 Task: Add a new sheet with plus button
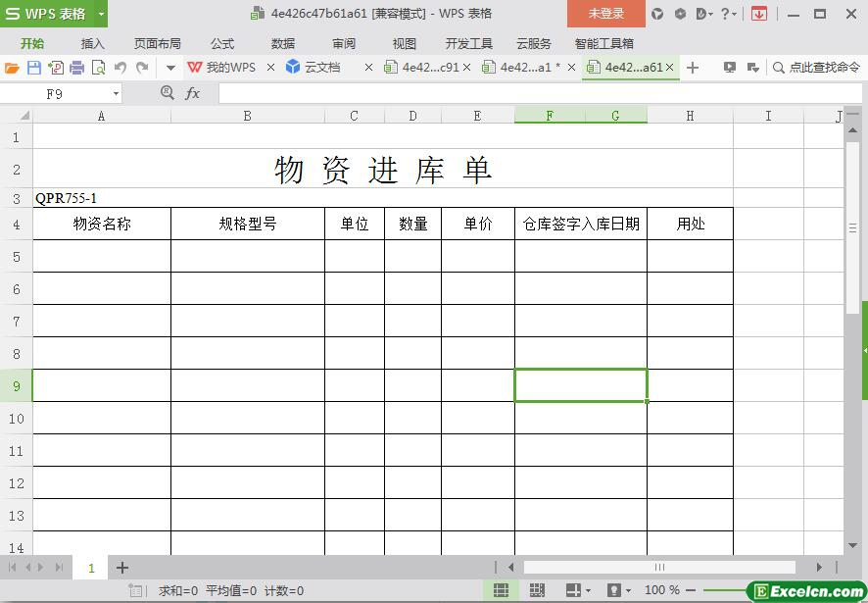pos(122,568)
